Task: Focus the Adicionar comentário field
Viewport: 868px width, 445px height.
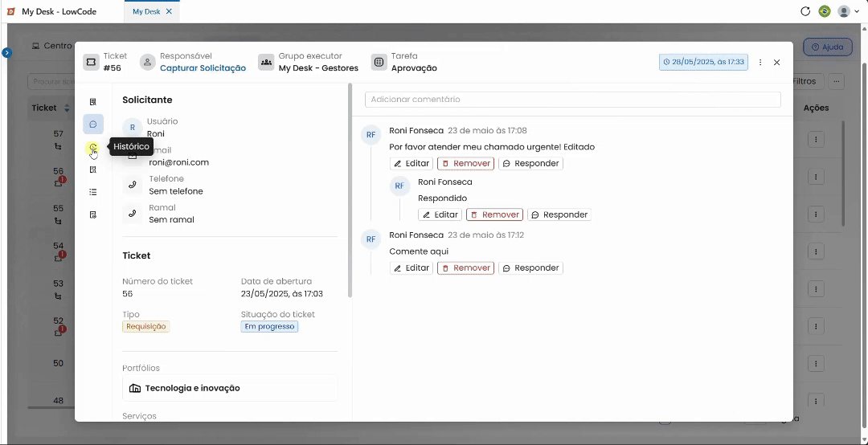Action: (x=572, y=100)
